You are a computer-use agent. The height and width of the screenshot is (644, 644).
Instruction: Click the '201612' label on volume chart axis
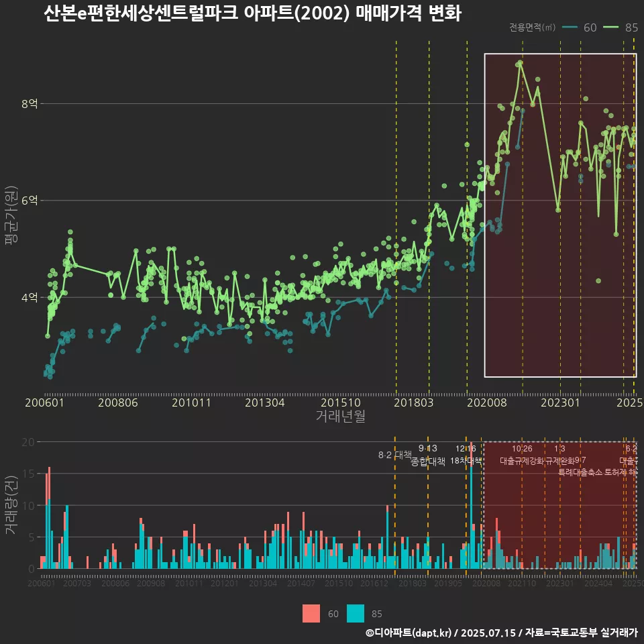pos(374,583)
